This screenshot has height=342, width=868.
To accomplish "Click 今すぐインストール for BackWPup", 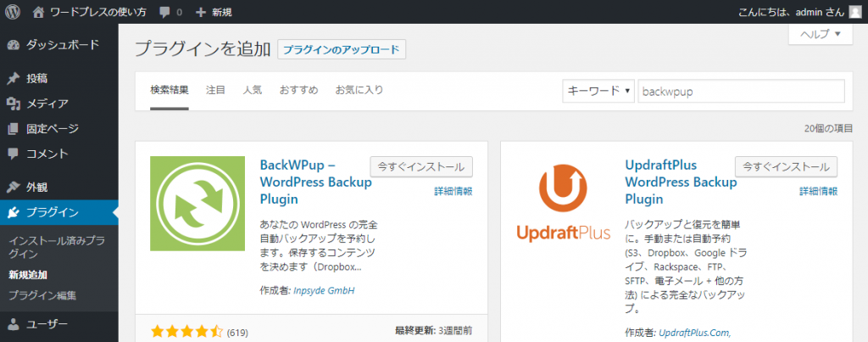I will point(420,166).
